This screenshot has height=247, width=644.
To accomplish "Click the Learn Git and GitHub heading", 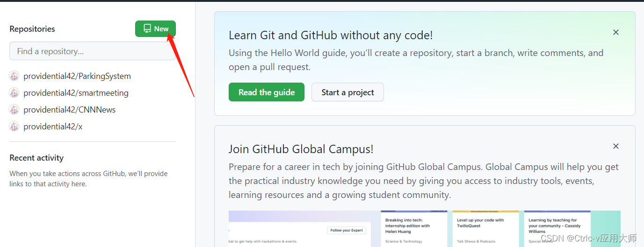I will point(331,35).
